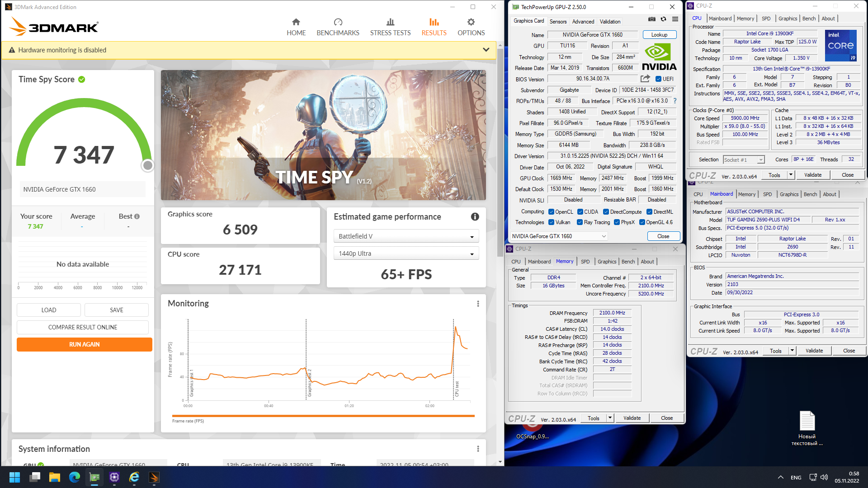Refresh GPU-Z data with the refresh icon
This screenshot has width=868, height=488.
pos(663,19)
